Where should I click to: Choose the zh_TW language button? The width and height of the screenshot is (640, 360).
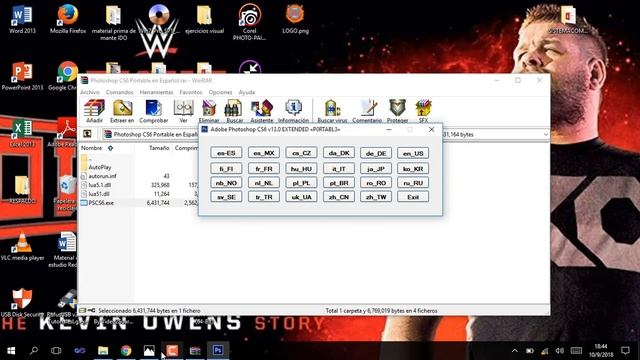click(x=376, y=197)
